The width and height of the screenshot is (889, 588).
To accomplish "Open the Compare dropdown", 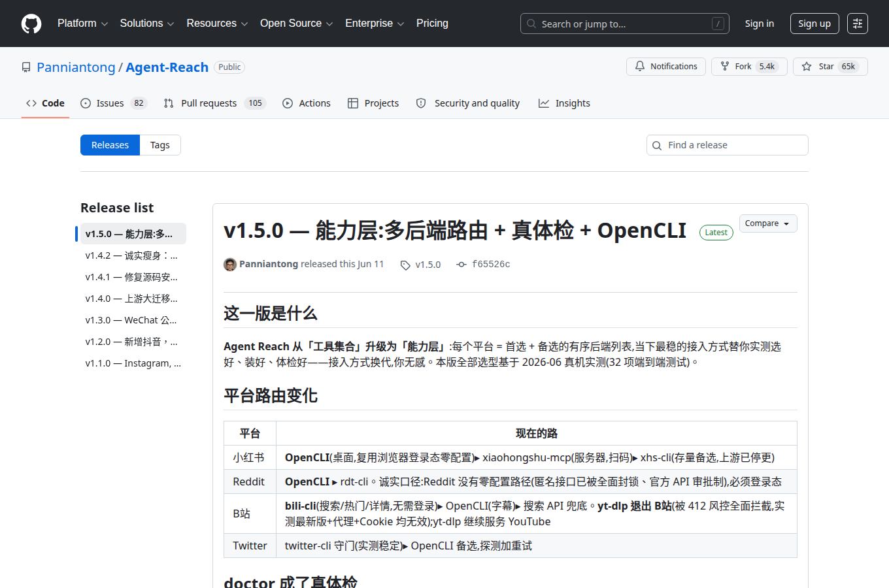I will [768, 223].
